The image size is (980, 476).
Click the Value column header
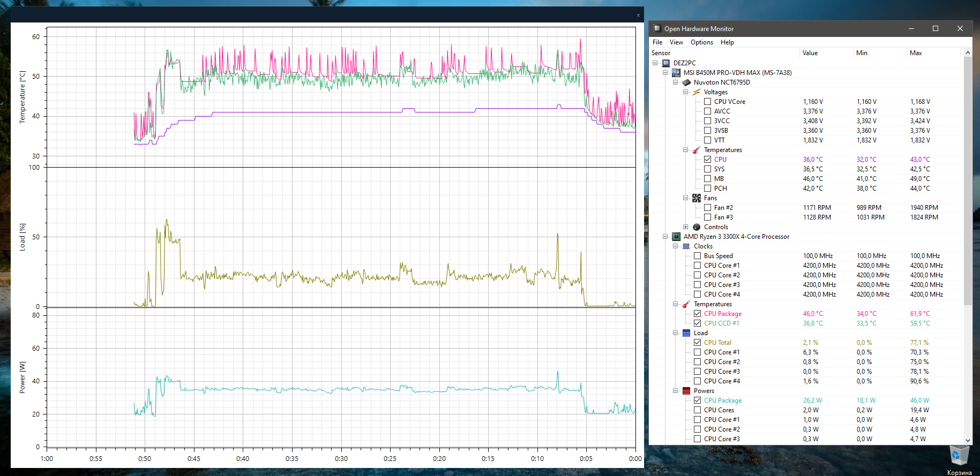[x=810, y=53]
